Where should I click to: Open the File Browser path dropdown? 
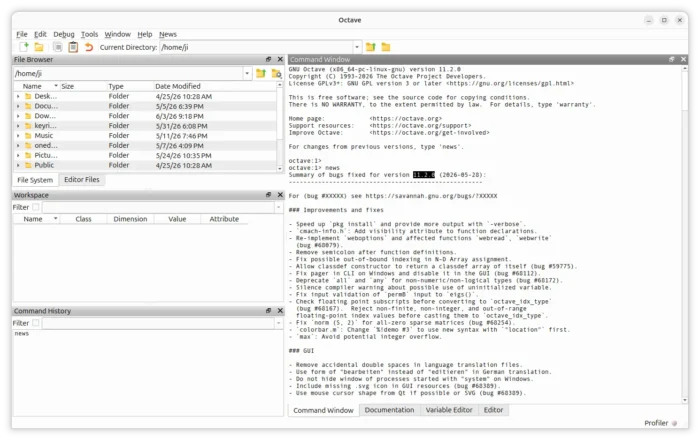(247, 73)
